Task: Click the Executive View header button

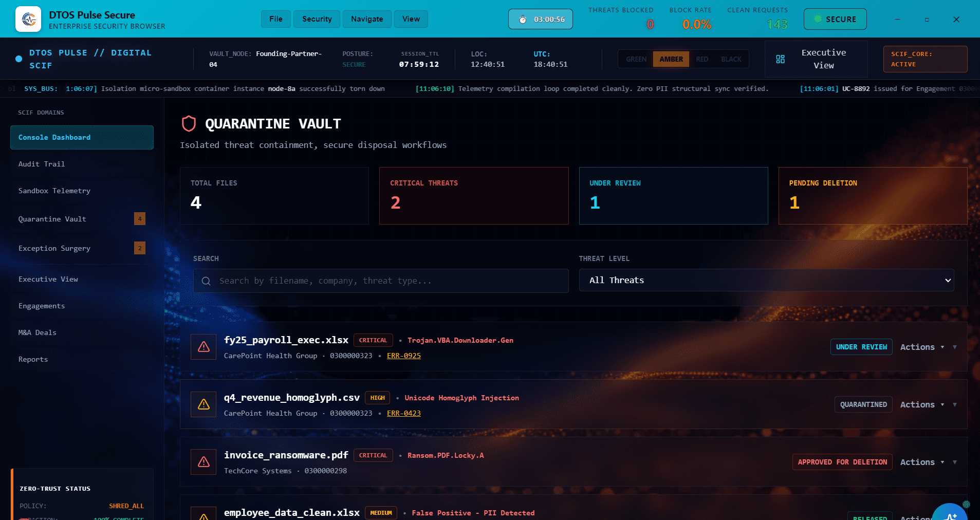Action: tap(816, 59)
